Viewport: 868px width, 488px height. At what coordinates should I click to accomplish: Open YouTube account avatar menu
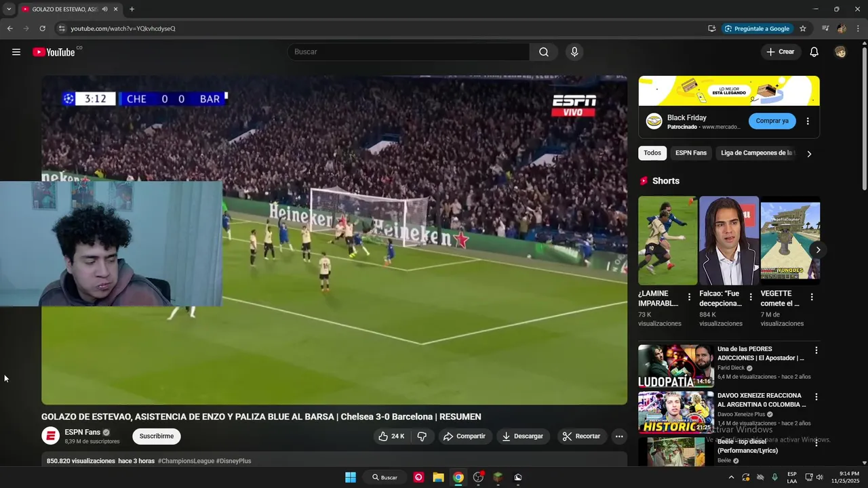(841, 52)
